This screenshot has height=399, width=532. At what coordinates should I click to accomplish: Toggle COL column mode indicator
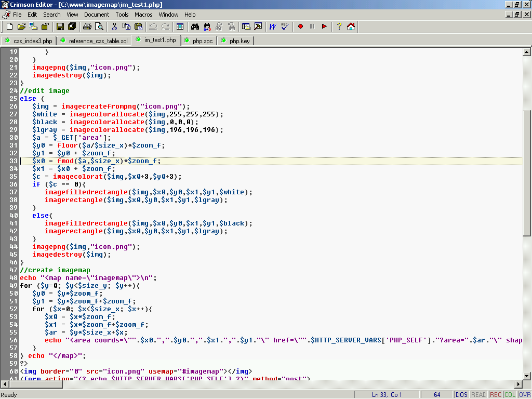(510, 395)
